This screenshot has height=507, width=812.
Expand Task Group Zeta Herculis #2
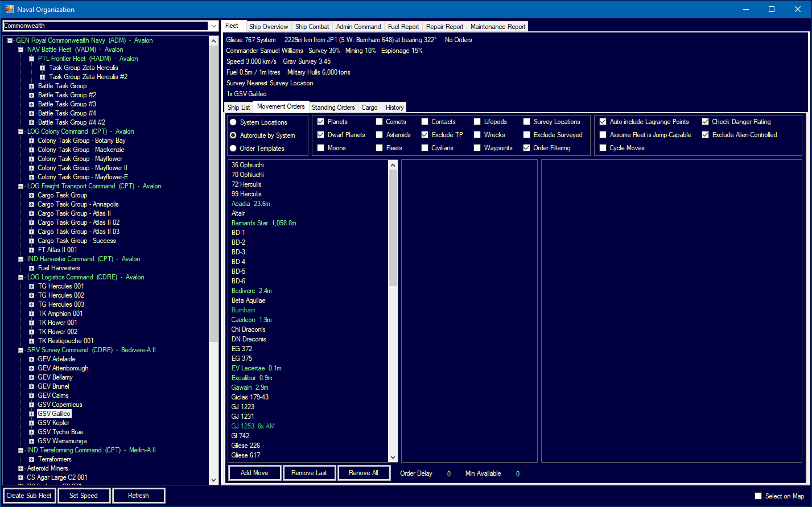[x=43, y=77]
